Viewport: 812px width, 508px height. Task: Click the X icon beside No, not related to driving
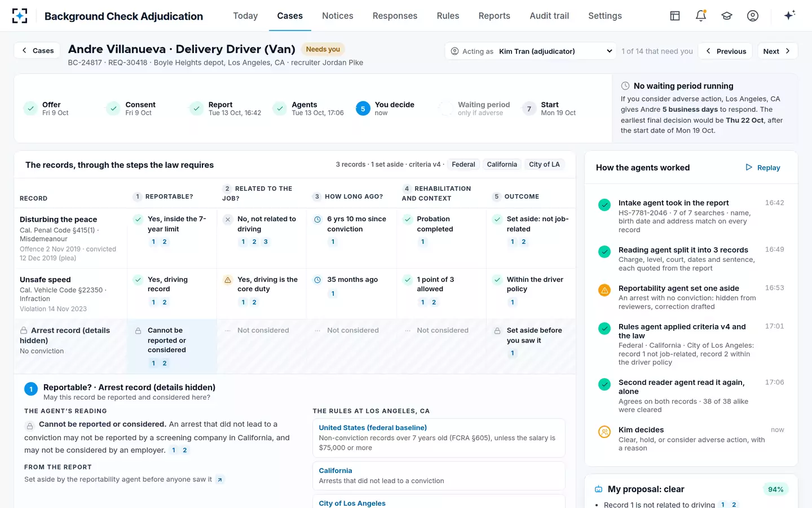point(228,220)
